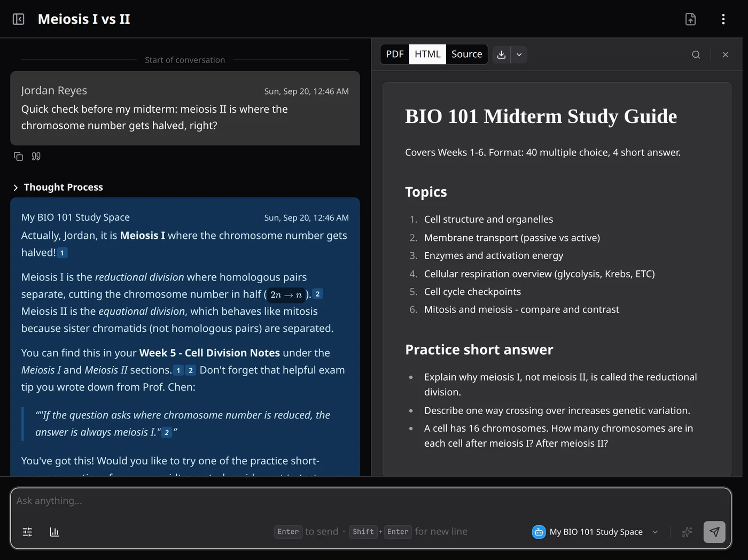Click the 'Topics' heading in study guide
This screenshot has width=748, height=560.
[426, 192]
